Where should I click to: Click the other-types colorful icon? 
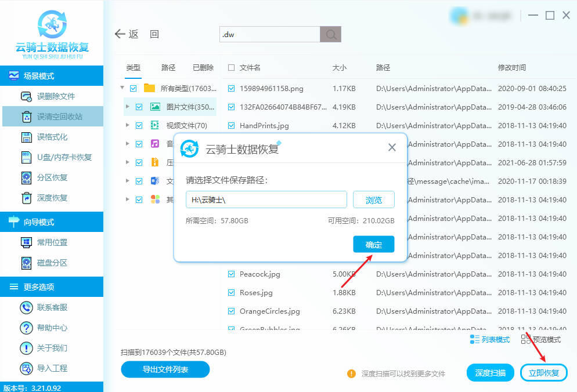156,199
